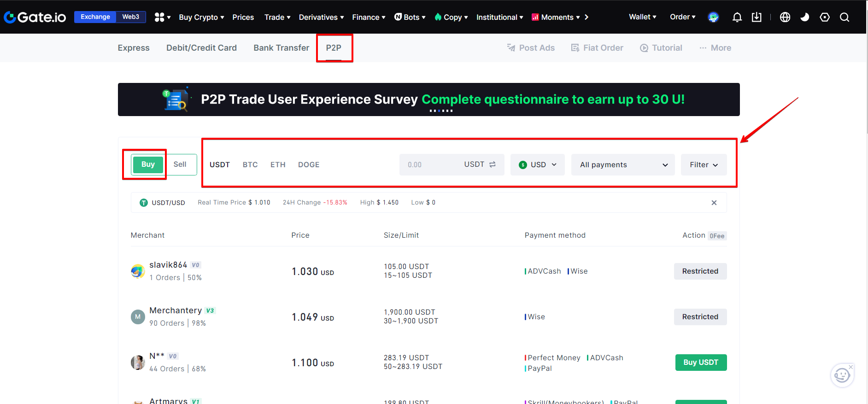Switch to Exchange mode

[x=95, y=17]
